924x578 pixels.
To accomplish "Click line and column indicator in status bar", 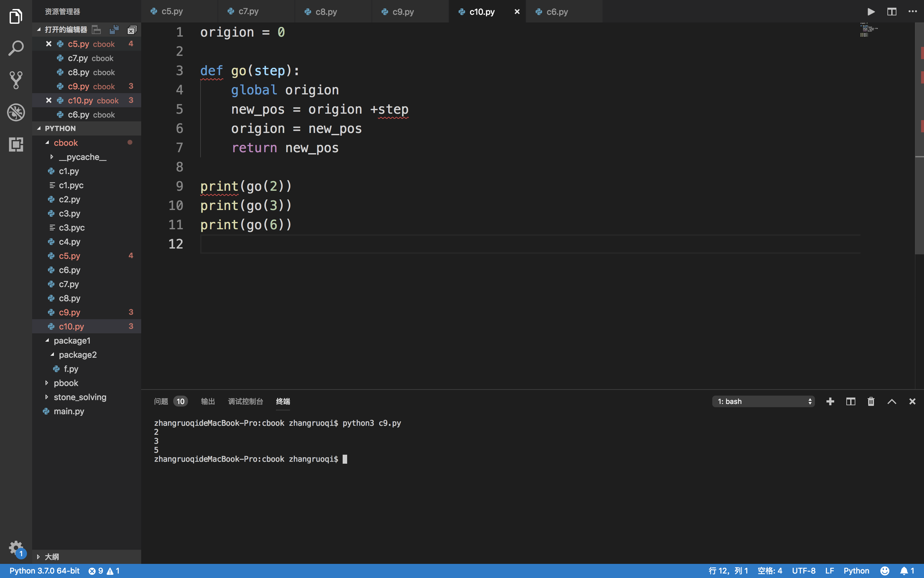I will click(728, 571).
